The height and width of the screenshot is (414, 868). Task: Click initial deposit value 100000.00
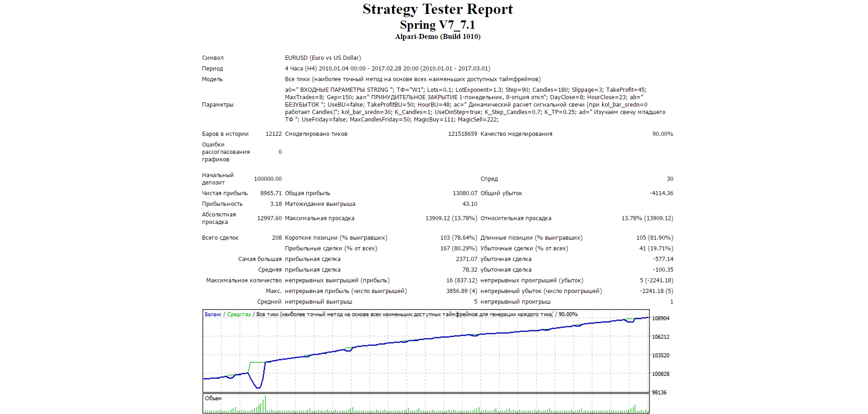point(268,179)
